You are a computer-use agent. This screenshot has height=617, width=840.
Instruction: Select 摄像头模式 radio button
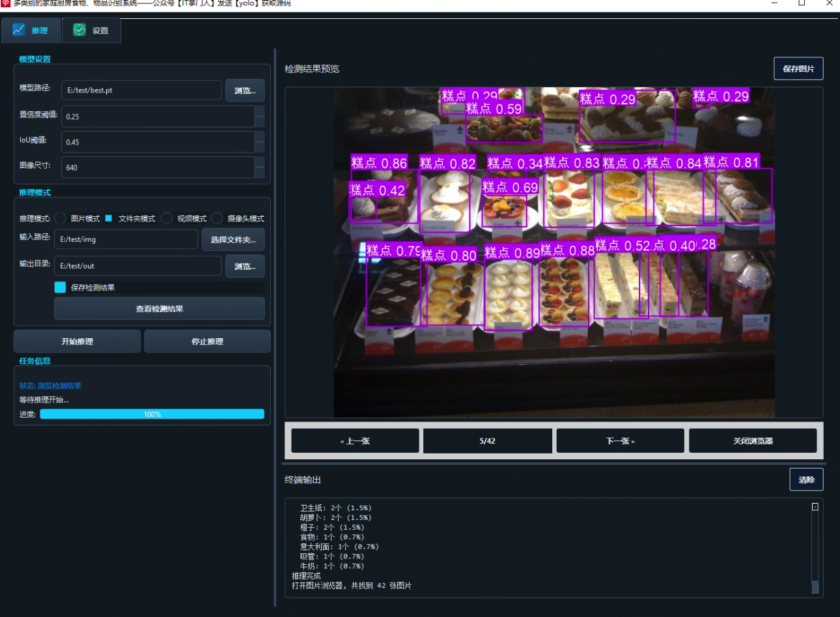(x=217, y=218)
